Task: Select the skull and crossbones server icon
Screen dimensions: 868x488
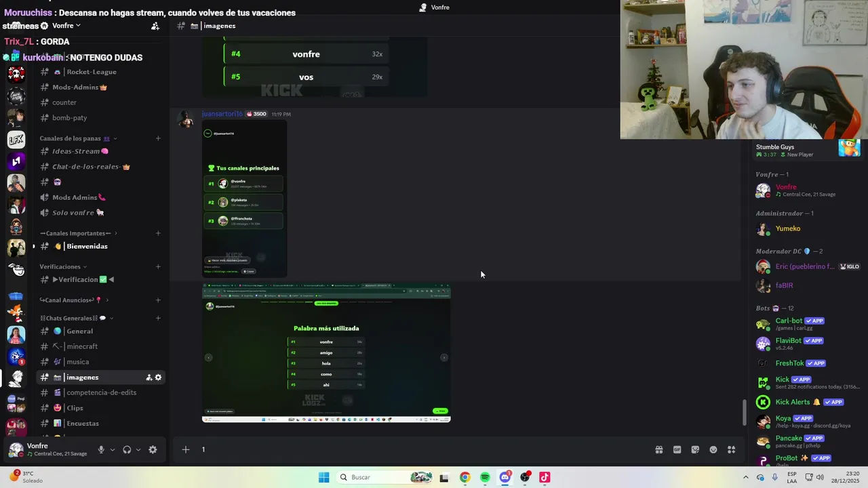Action: click(16, 74)
